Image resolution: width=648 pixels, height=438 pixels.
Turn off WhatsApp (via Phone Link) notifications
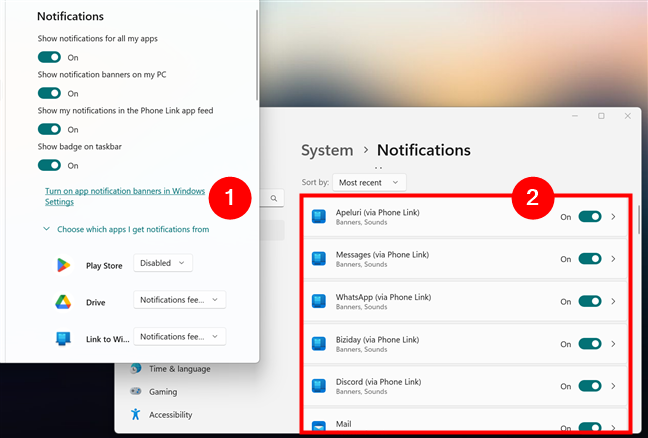(x=590, y=301)
